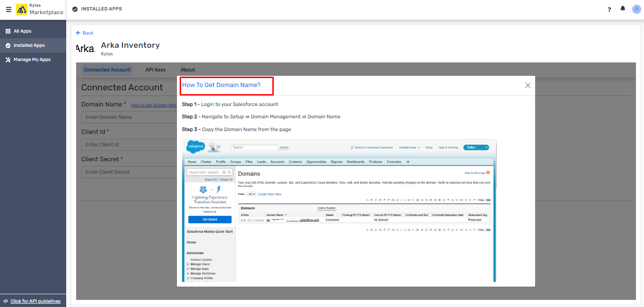The height and width of the screenshot is (307, 644).
Task: Switch to the Connected Account tab
Action: coord(107,70)
